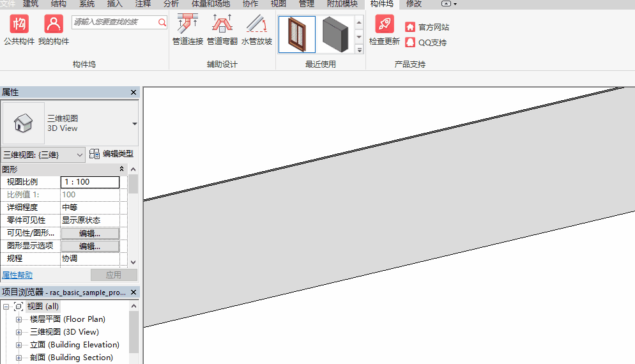Expand the recent gallery more arrow
The image size is (635, 364).
[x=359, y=50]
